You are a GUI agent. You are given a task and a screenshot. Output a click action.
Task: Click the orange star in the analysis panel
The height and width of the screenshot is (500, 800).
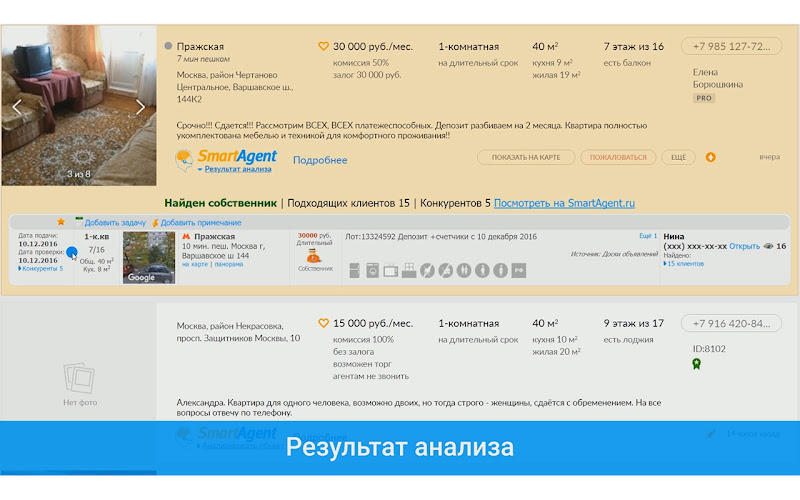[x=61, y=222]
